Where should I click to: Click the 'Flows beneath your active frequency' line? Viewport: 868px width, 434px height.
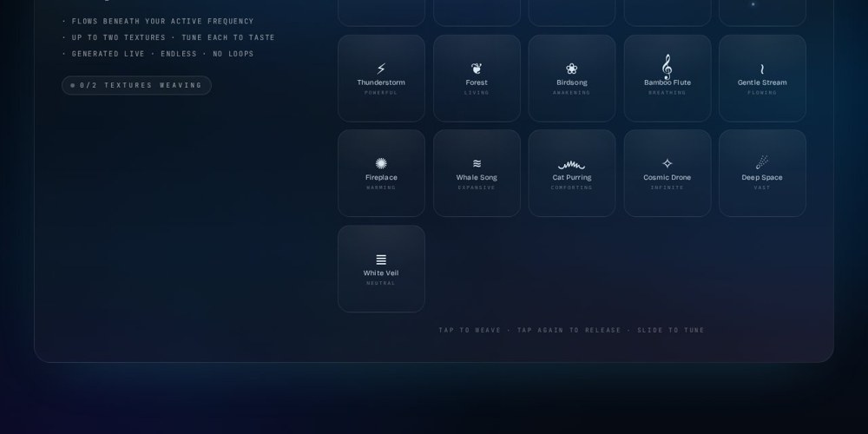[158, 21]
